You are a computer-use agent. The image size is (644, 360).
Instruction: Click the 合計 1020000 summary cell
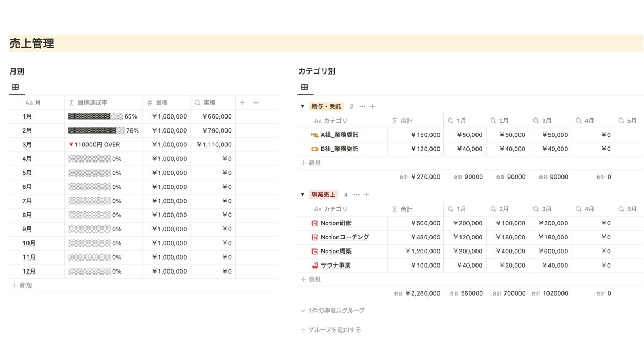550,293
